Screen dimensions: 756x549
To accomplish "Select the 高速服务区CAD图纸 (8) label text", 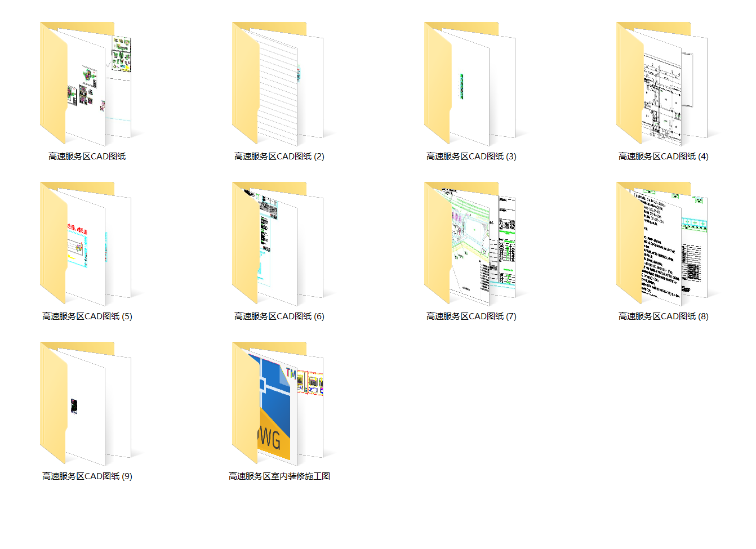I will click(663, 316).
